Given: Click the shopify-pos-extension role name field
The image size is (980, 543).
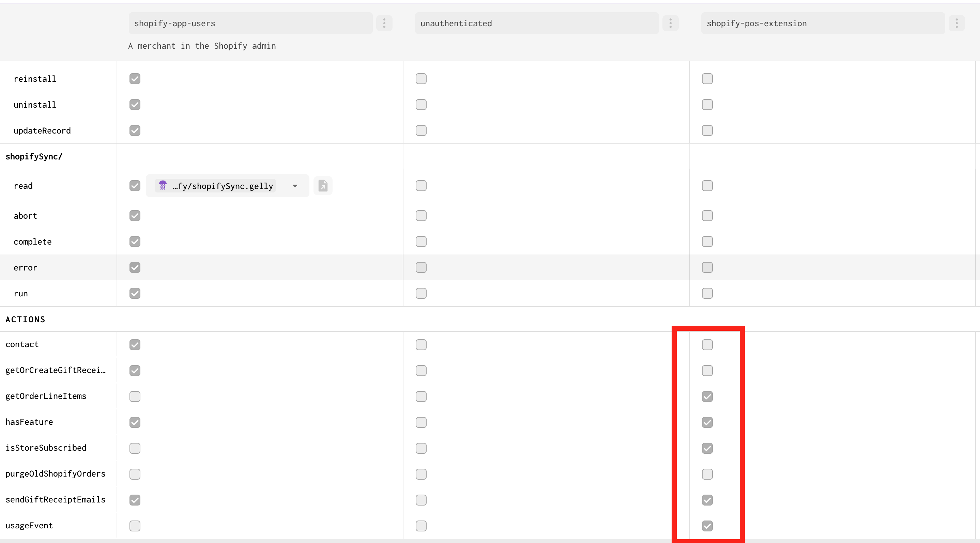Looking at the screenshot, I should [x=823, y=23].
